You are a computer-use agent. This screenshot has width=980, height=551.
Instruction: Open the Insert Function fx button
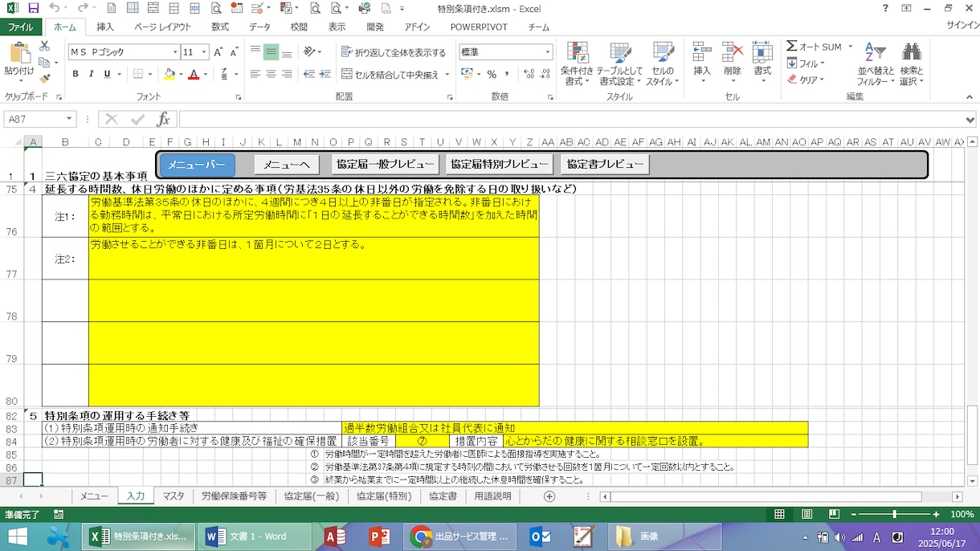click(x=163, y=120)
